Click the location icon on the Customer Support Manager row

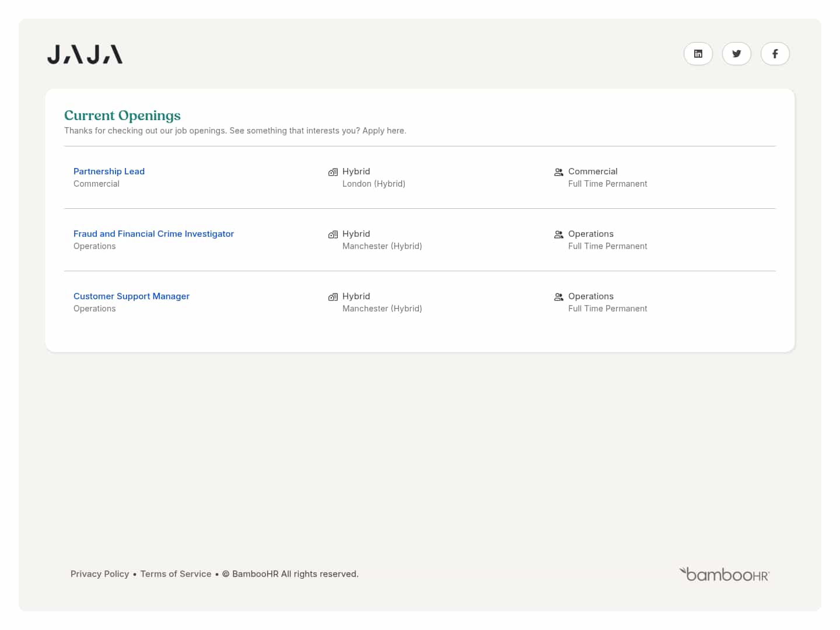(333, 297)
